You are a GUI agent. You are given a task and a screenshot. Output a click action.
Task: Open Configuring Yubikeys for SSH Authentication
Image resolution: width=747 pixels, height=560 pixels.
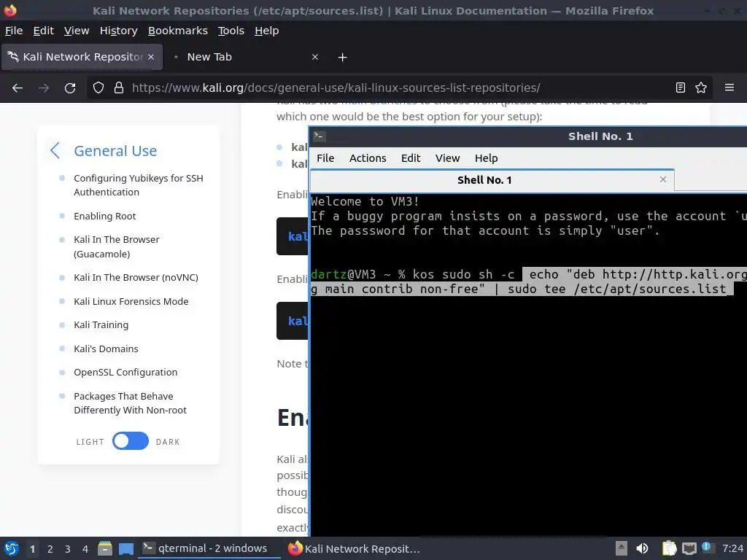click(138, 184)
